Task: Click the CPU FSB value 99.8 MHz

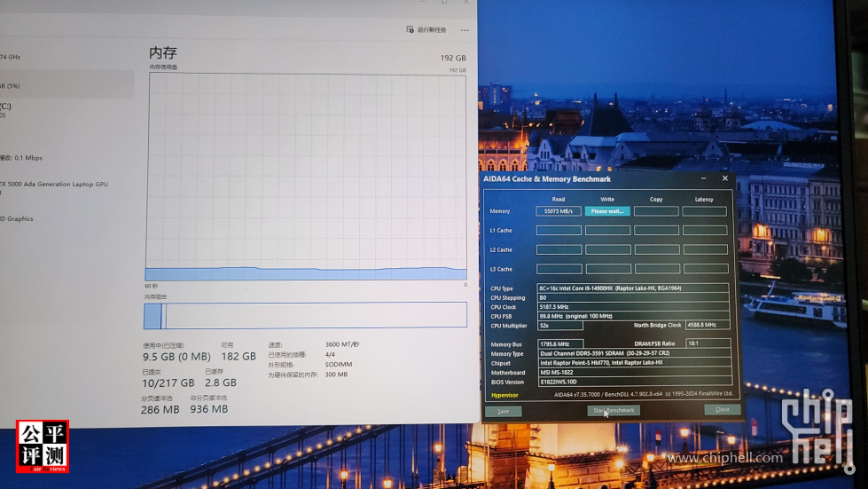Action: 633,316
